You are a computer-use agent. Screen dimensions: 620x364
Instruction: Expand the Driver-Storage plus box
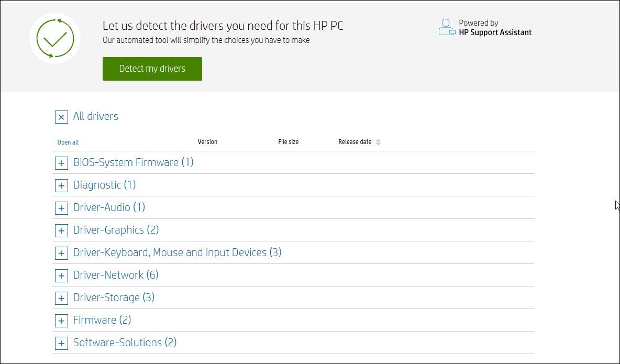tap(61, 299)
